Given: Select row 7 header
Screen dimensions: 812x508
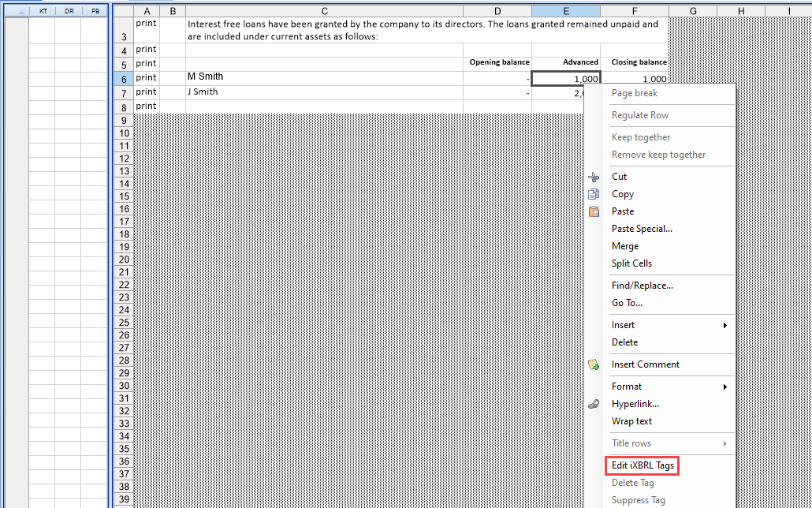Looking at the screenshot, I should click(x=124, y=93).
